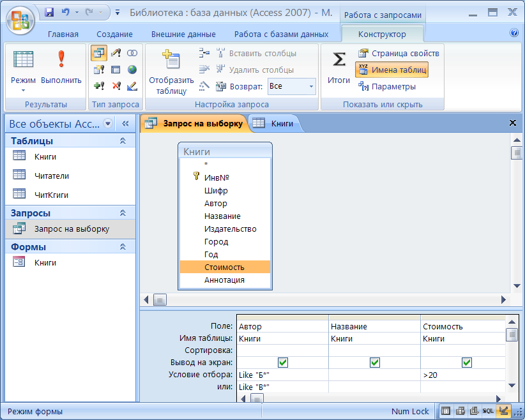Open the Книги form in navigation pane
525x420 pixels.
45,263
